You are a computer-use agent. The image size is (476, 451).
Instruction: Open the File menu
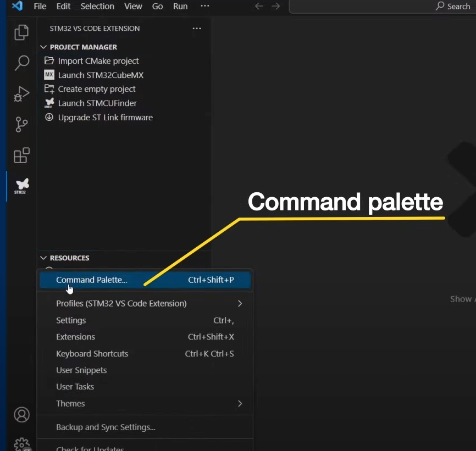click(40, 6)
